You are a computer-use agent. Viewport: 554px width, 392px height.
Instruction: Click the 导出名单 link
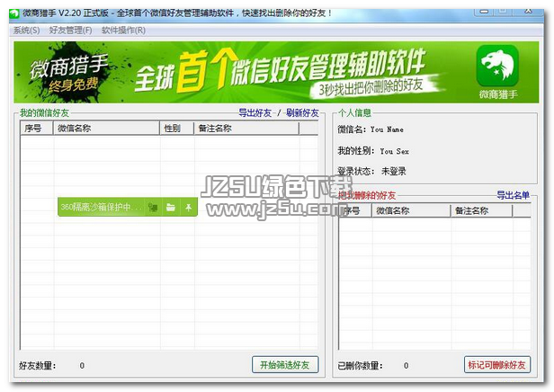[513, 195]
